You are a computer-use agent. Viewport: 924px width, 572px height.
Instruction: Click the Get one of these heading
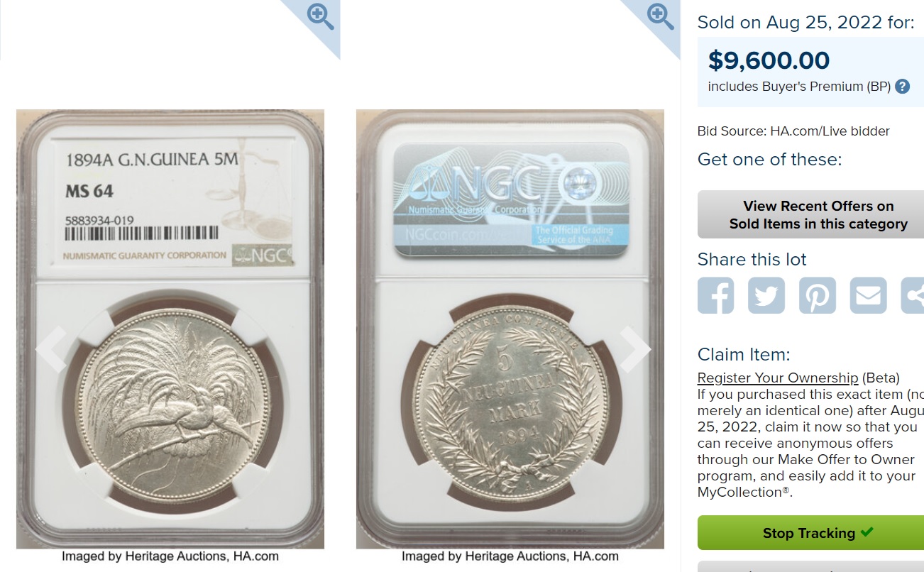pos(769,159)
